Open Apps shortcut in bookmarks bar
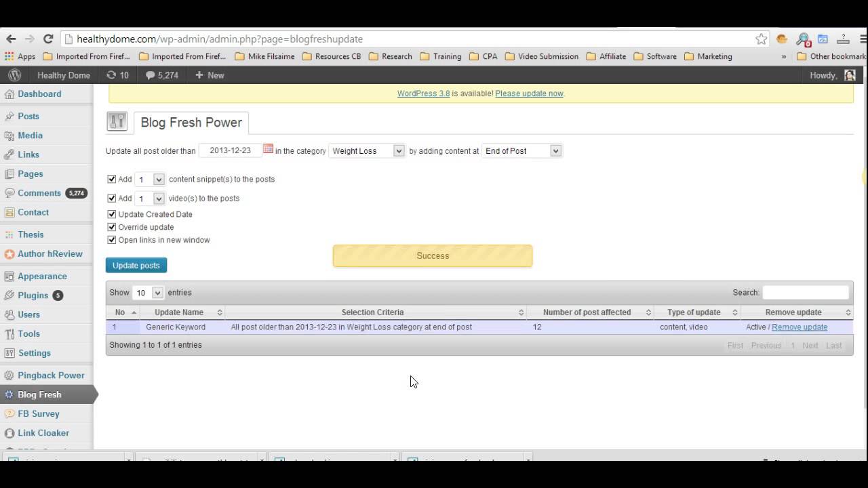 (20, 56)
